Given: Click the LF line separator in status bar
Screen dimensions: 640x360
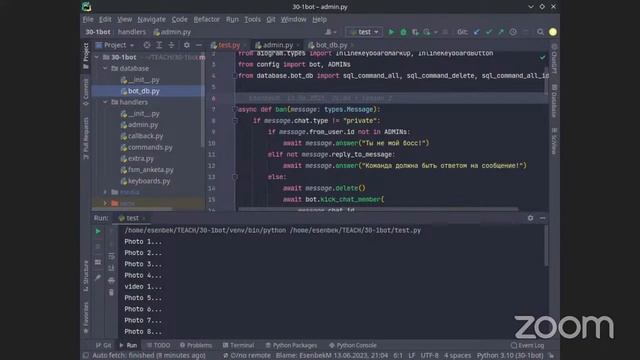Looking at the screenshot, I should point(411,356).
